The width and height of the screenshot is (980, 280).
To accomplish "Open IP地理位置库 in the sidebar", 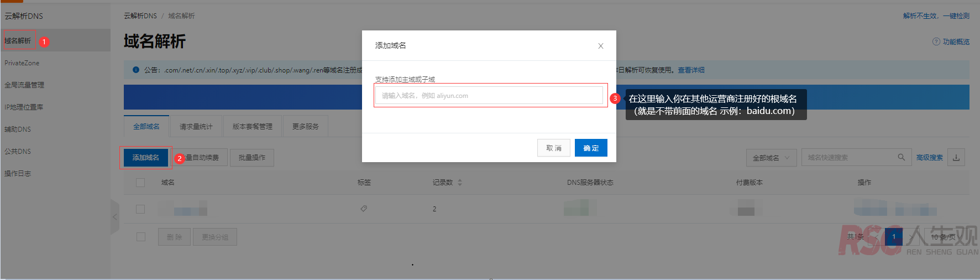I will click(24, 107).
